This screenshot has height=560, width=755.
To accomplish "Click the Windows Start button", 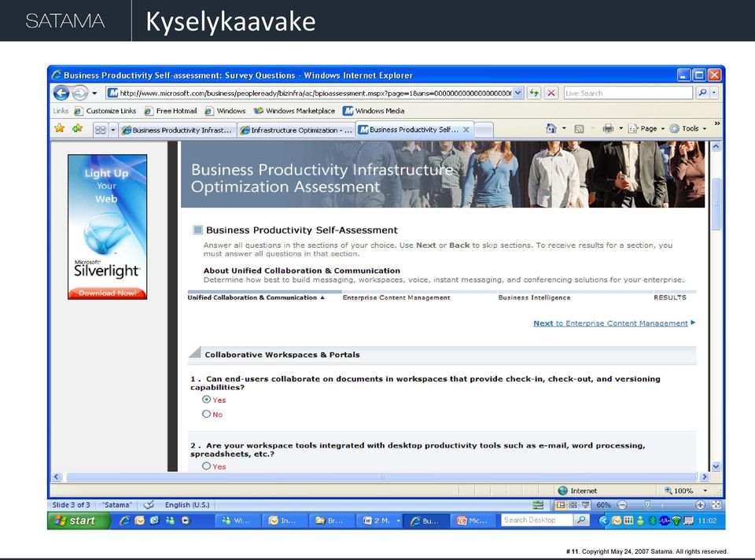I will pos(79,521).
